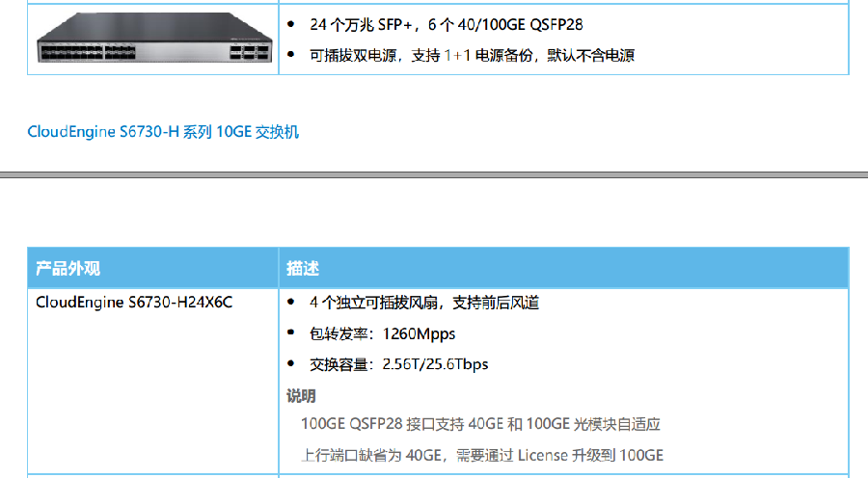Click the bullet before 包转发率
868x478 pixels.
(292, 333)
